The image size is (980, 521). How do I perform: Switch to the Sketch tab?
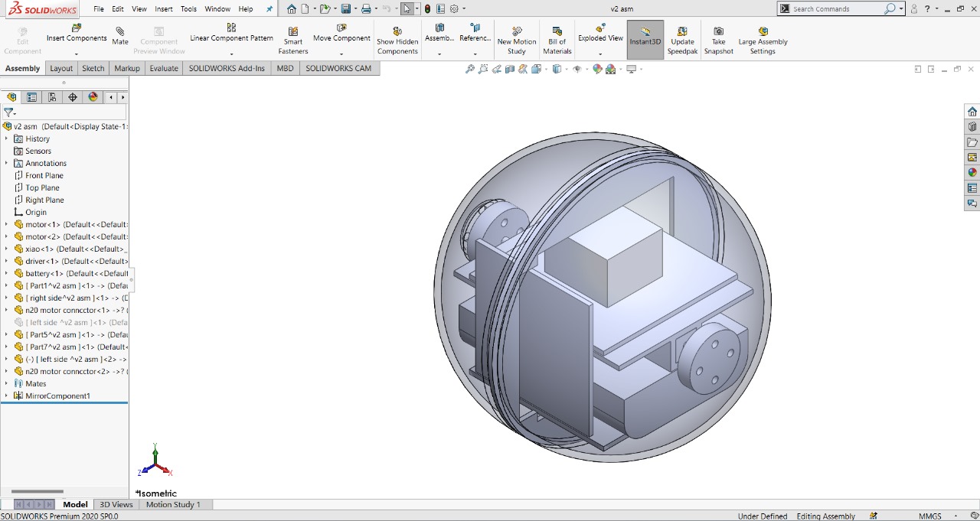[x=93, y=68]
